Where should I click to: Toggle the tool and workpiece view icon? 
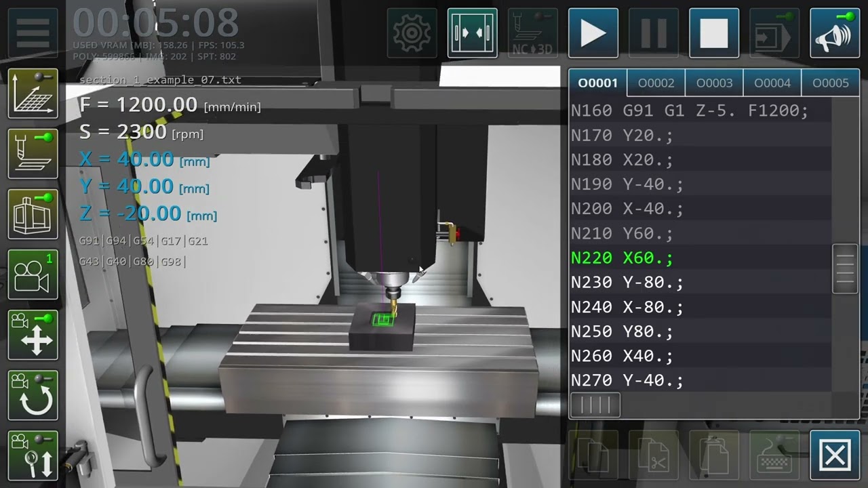click(33, 154)
